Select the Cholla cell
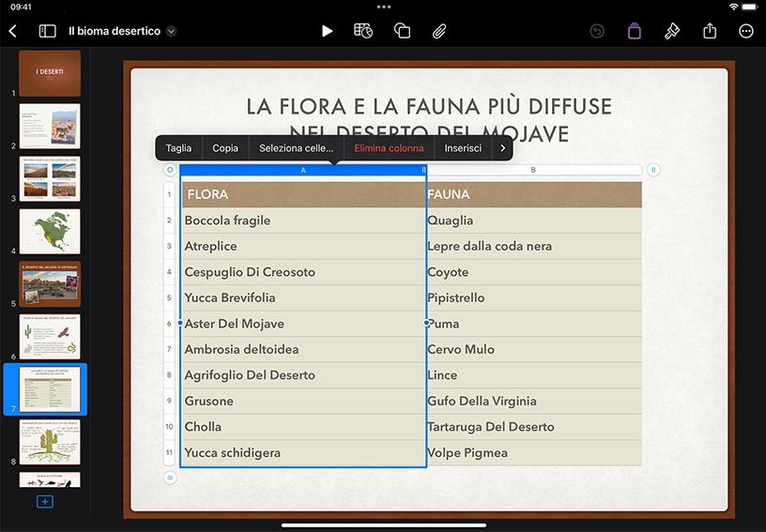Viewport: 766px width, 532px height. point(303,427)
